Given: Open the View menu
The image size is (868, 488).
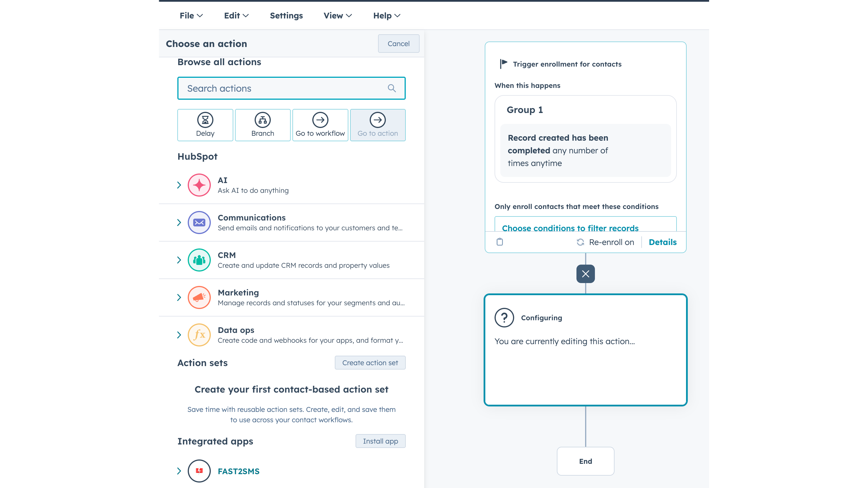Looking at the screenshot, I should tap(337, 15).
